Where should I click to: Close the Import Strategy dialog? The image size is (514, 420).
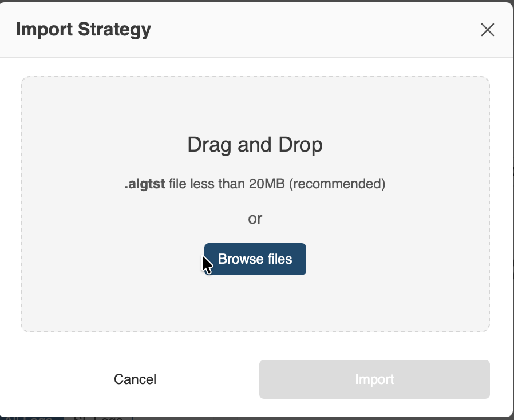pos(487,30)
